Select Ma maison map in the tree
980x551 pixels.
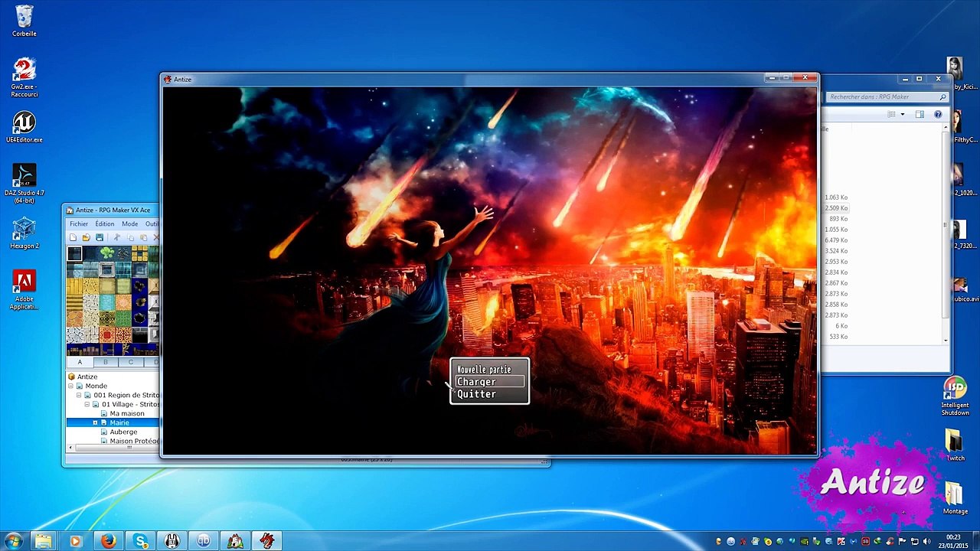[127, 413]
